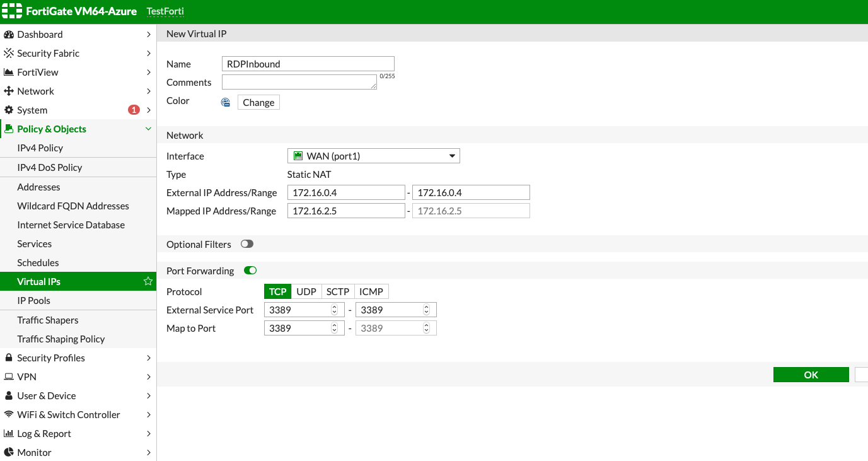Click the Comments input field
This screenshot has height=461, width=868.
(299, 82)
